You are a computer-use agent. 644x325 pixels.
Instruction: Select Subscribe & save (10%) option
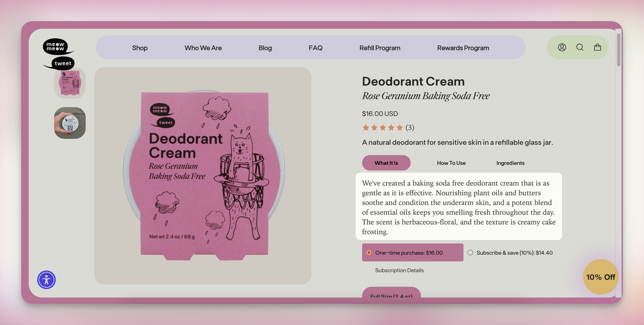[x=510, y=252]
